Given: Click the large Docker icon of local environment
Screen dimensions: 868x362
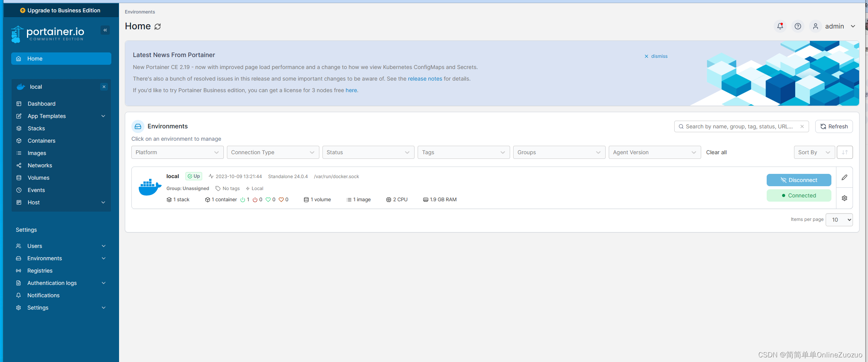Looking at the screenshot, I should (150, 187).
